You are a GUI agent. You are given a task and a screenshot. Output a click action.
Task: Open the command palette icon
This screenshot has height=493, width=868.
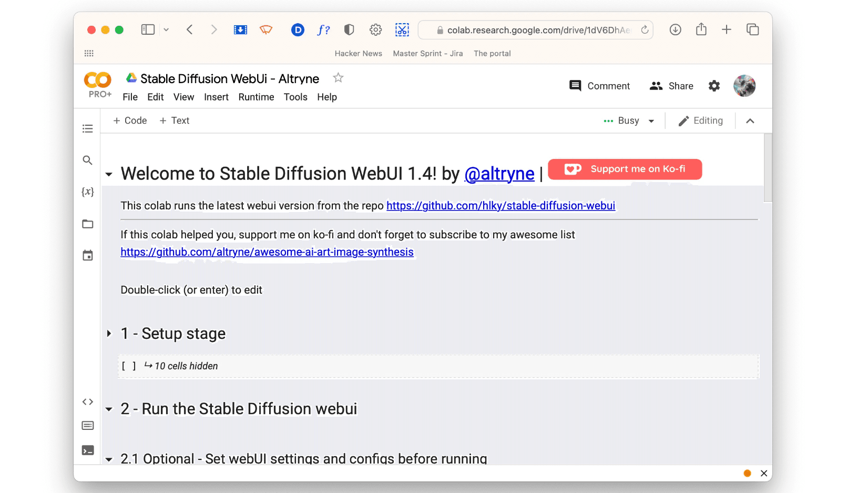[x=88, y=425]
